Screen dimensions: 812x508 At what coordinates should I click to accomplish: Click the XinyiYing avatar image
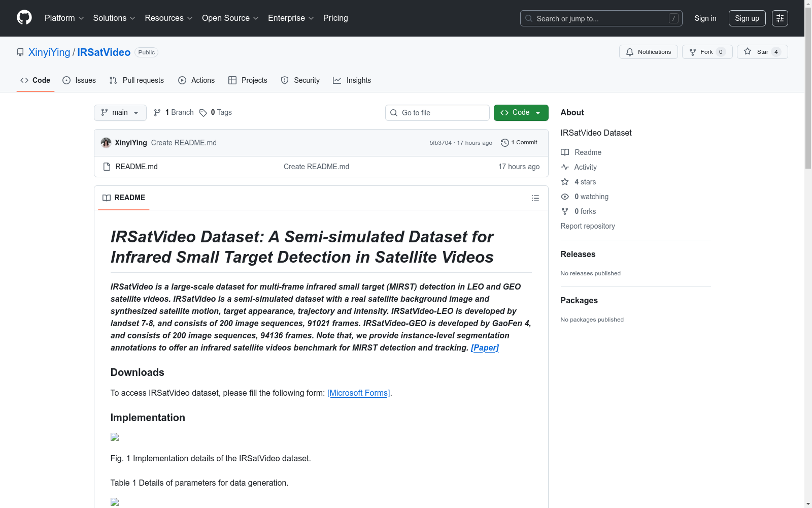pyautogui.click(x=106, y=143)
